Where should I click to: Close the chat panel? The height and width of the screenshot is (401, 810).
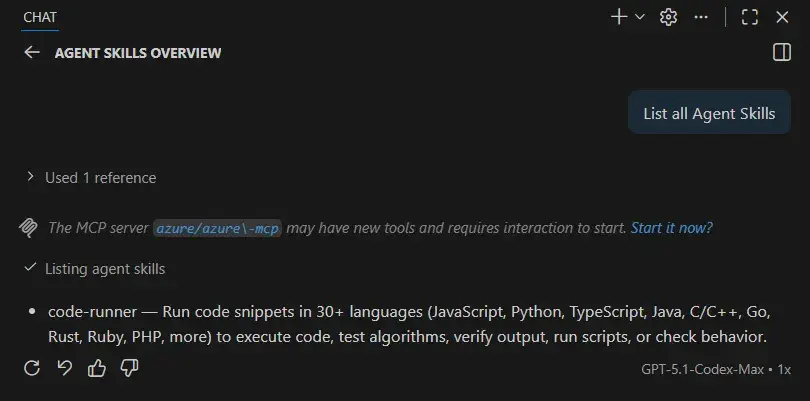(x=782, y=17)
